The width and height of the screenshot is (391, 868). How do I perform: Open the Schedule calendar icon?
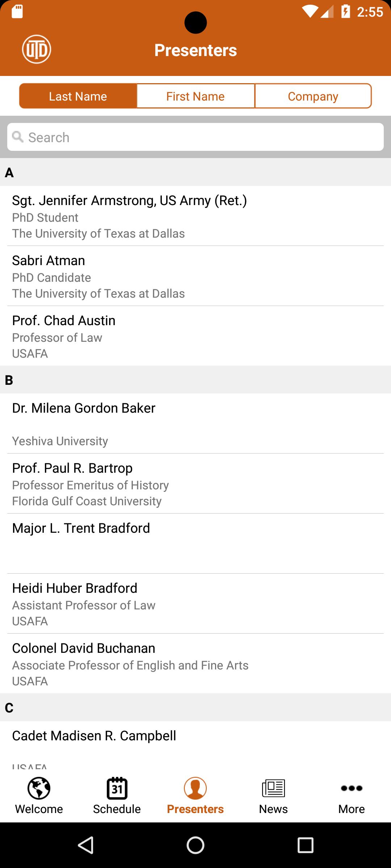tap(117, 788)
